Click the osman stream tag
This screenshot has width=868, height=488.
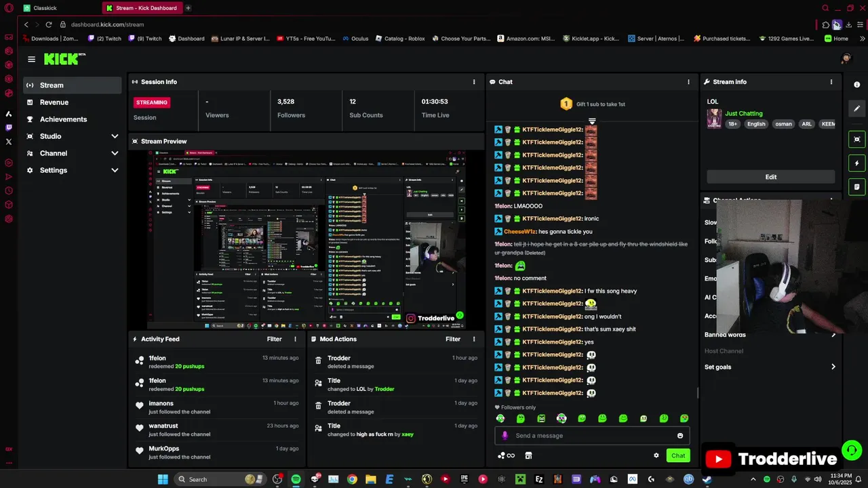click(x=783, y=124)
